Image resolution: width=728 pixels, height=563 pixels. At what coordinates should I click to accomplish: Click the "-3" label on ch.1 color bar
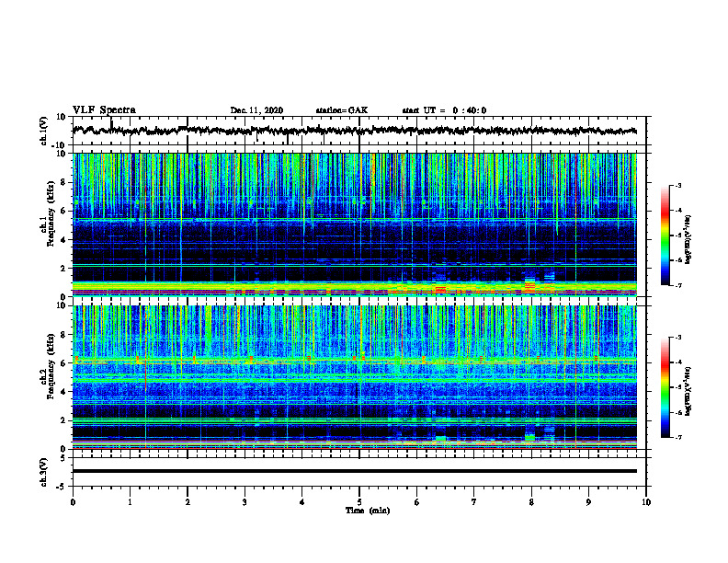677,186
